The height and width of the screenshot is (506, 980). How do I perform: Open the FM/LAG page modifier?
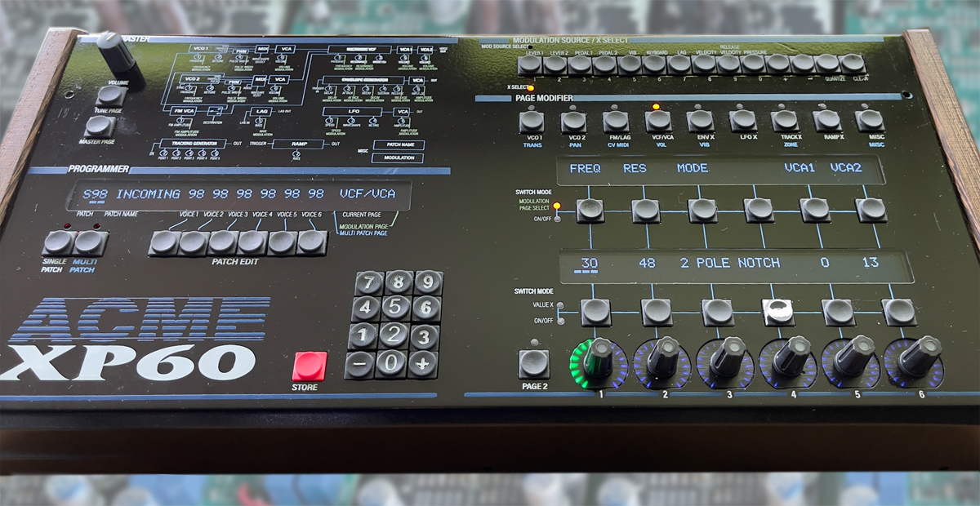point(617,122)
